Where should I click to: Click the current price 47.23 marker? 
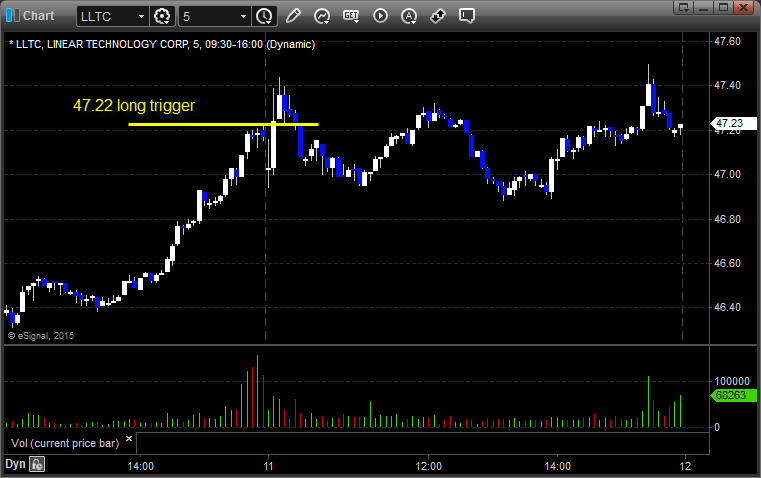click(733, 123)
